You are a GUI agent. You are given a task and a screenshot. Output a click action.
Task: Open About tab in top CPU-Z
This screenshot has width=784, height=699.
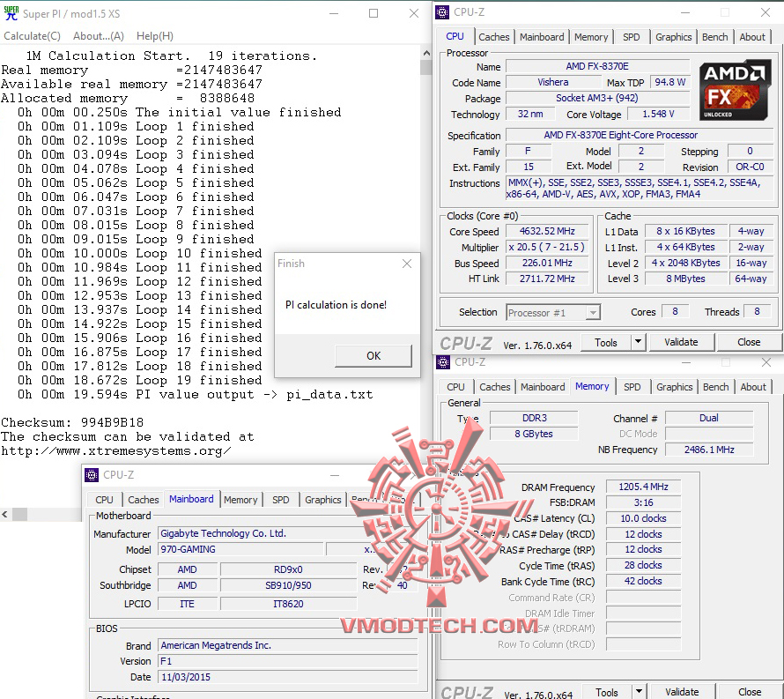point(752,37)
